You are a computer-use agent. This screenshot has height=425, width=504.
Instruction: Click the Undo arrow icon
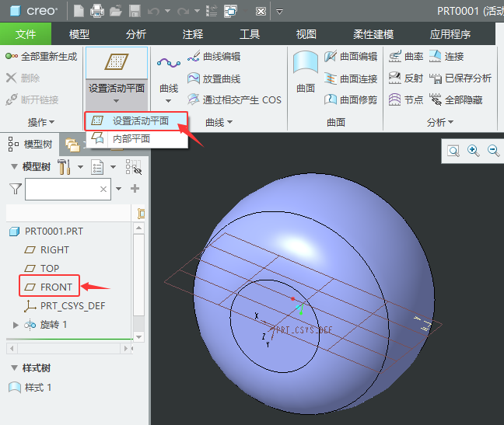click(x=153, y=12)
